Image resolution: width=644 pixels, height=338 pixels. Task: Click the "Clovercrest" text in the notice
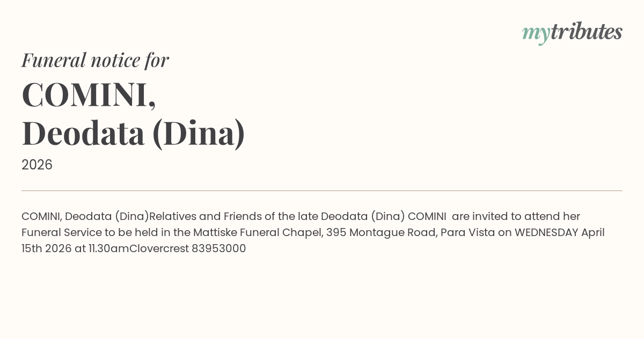click(x=159, y=248)
